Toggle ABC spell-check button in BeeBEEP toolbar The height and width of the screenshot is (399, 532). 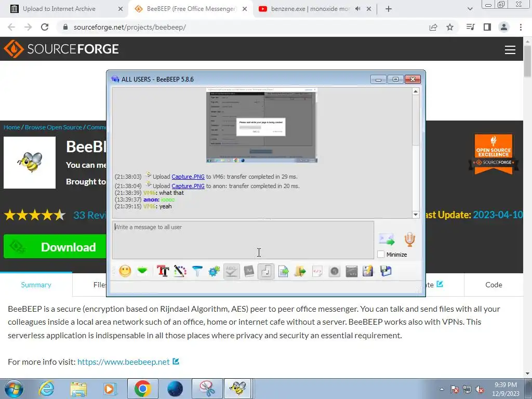coord(231,271)
